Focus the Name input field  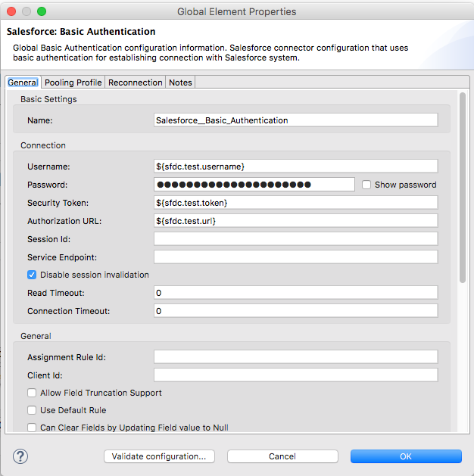coord(296,120)
